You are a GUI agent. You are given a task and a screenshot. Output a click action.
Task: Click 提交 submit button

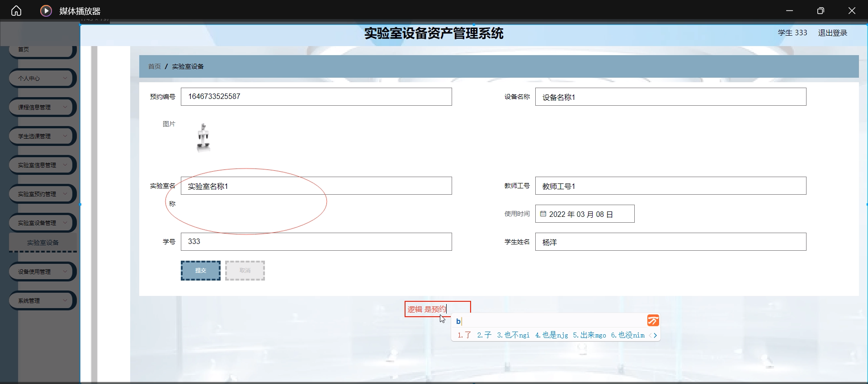point(201,271)
